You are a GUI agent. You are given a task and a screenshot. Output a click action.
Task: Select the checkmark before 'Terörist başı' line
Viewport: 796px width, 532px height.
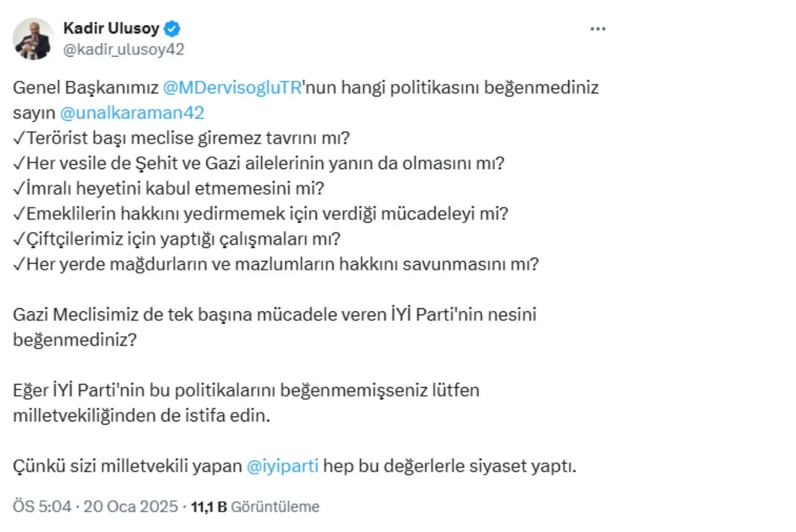click(19, 138)
